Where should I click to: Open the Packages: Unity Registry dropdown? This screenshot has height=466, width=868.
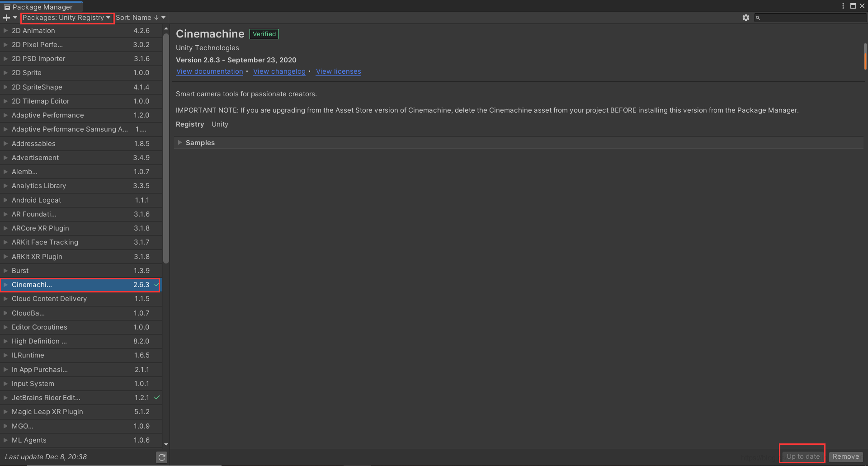[x=67, y=18]
